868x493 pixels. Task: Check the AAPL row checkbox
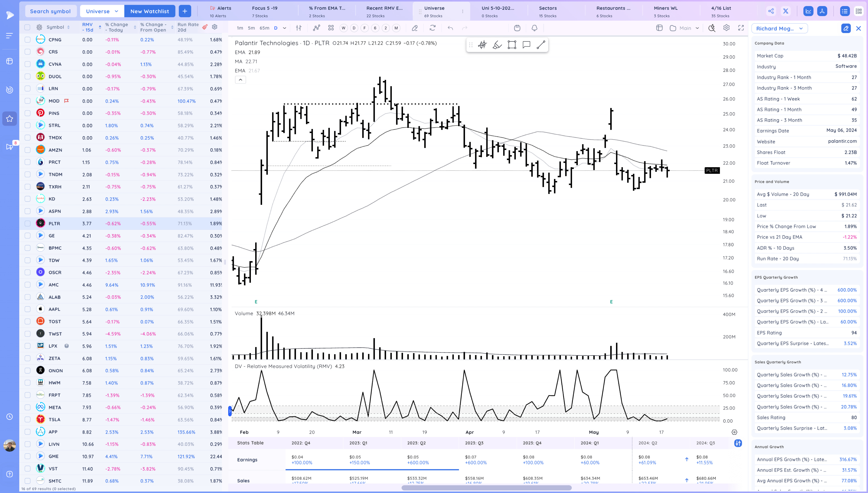27,309
